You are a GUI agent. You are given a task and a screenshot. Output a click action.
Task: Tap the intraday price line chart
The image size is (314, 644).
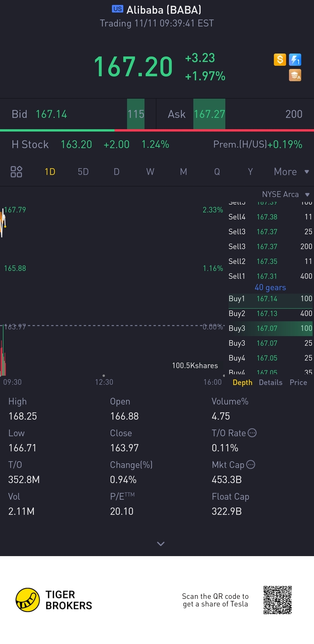(x=3, y=223)
